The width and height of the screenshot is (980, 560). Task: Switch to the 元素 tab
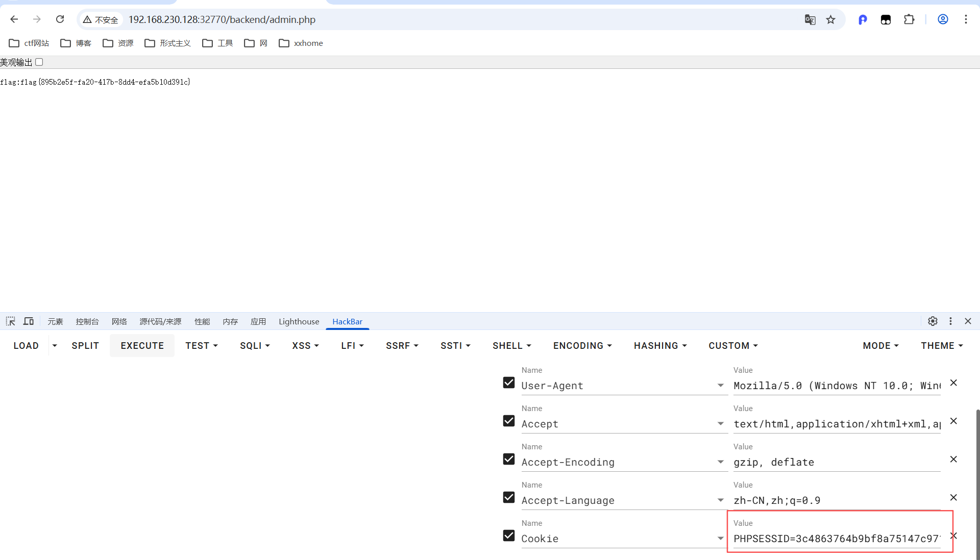[55, 322]
